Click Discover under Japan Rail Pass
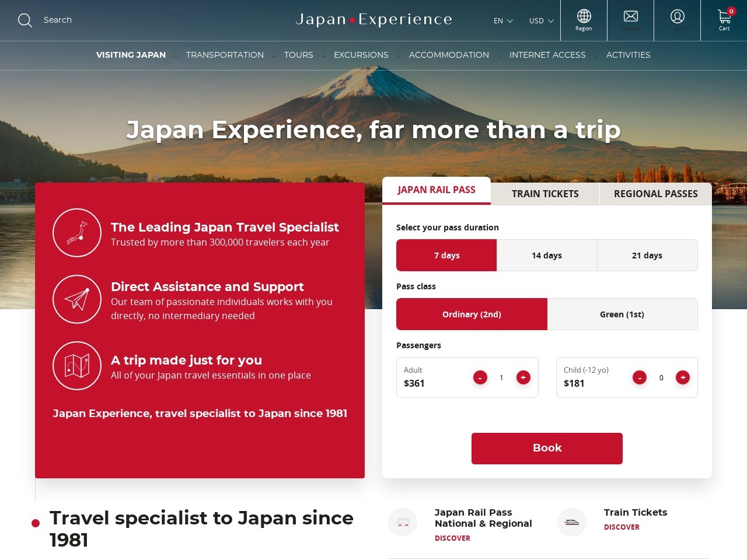The height and width of the screenshot is (560, 747). (x=452, y=538)
